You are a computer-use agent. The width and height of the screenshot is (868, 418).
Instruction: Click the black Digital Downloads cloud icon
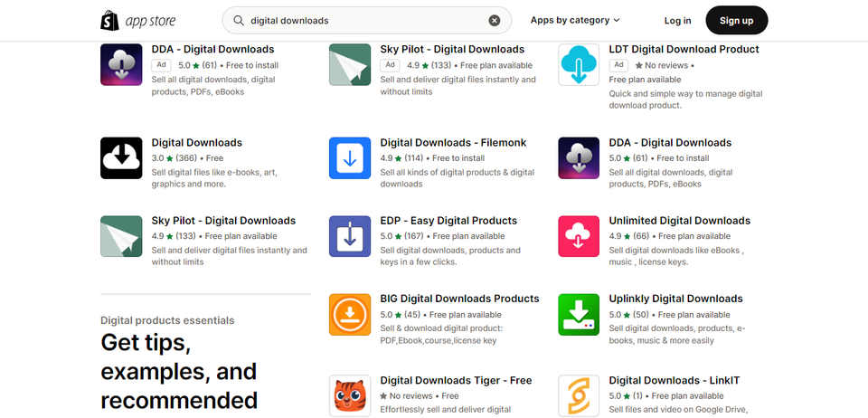tap(121, 157)
